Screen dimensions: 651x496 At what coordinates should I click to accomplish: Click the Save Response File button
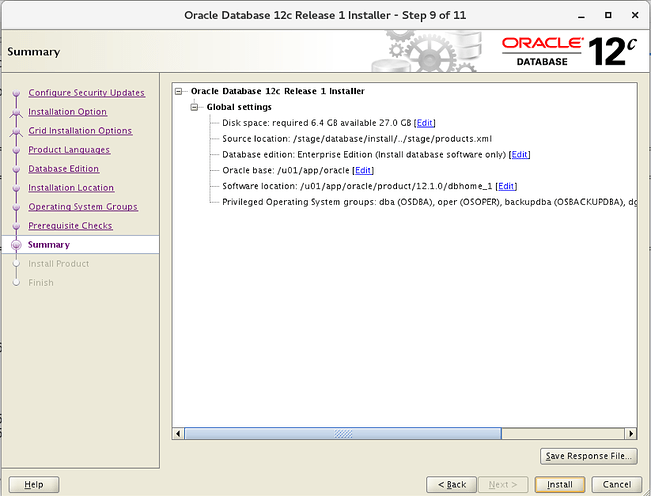(x=588, y=456)
